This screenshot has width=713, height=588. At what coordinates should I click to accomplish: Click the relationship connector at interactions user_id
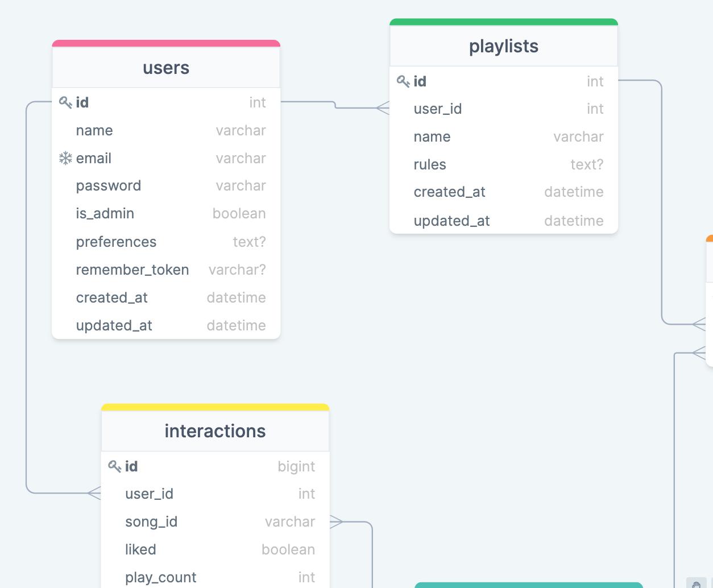pos(94,493)
